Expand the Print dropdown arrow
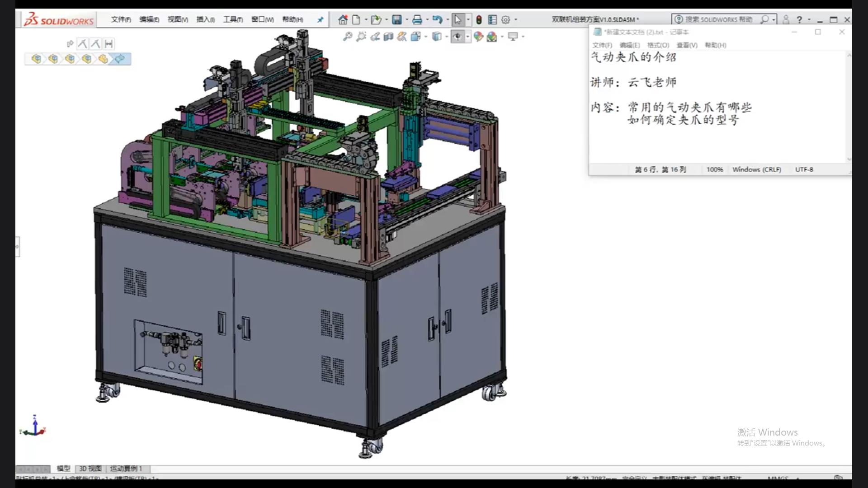 [x=427, y=19]
